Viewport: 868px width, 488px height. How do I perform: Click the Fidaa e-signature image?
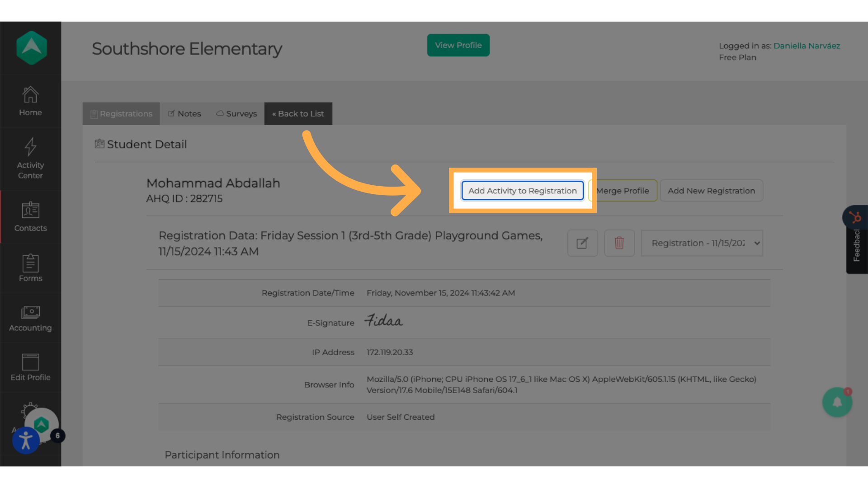[384, 320]
